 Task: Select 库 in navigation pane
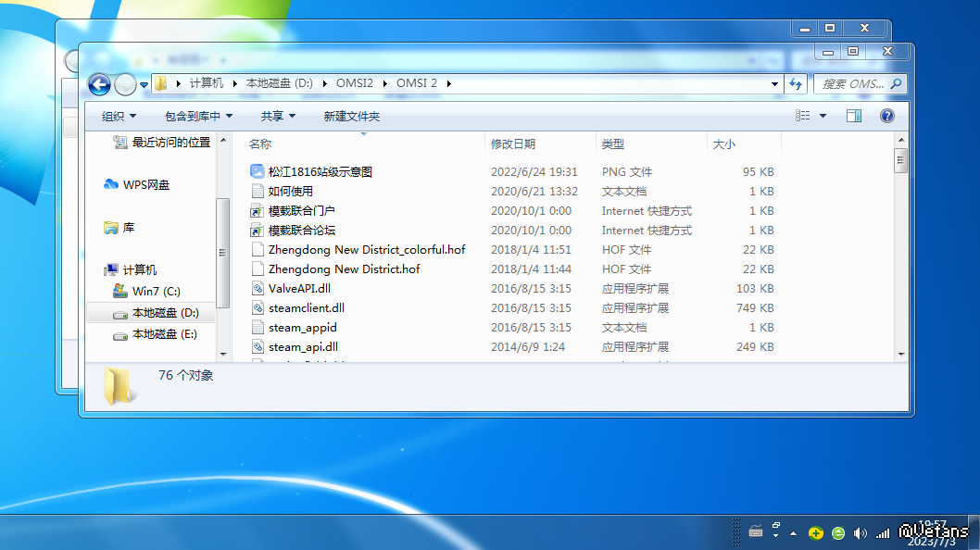coord(119,228)
